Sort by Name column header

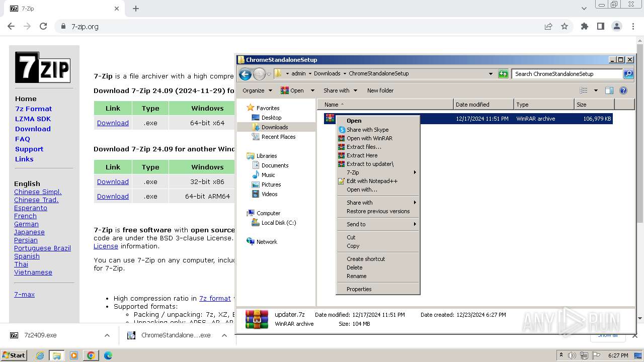pos(385,105)
